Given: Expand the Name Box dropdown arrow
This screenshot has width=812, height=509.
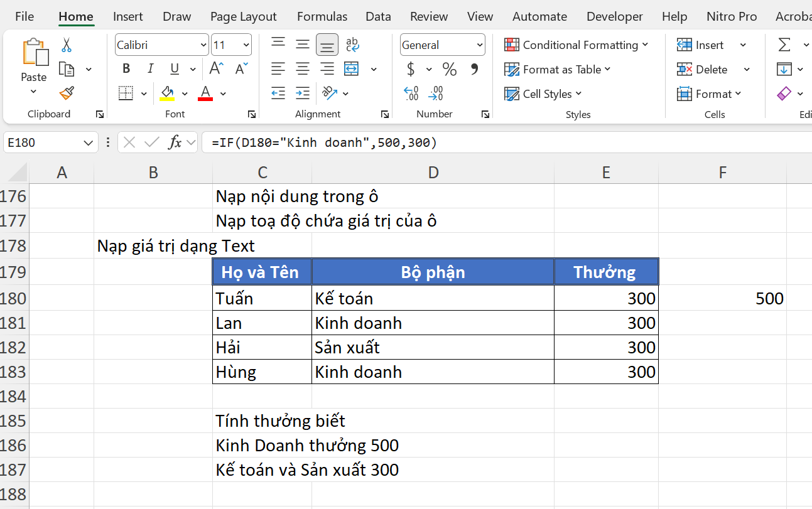Looking at the screenshot, I should click(x=88, y=143).
